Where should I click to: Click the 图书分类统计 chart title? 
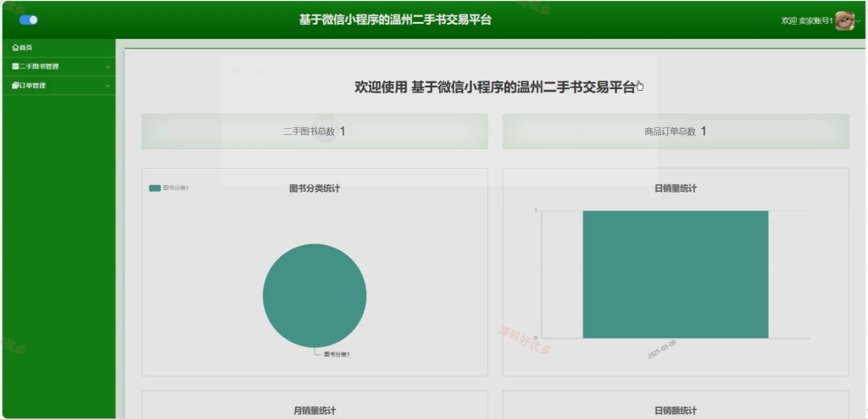pyautogui.click(x=314, y=188)
